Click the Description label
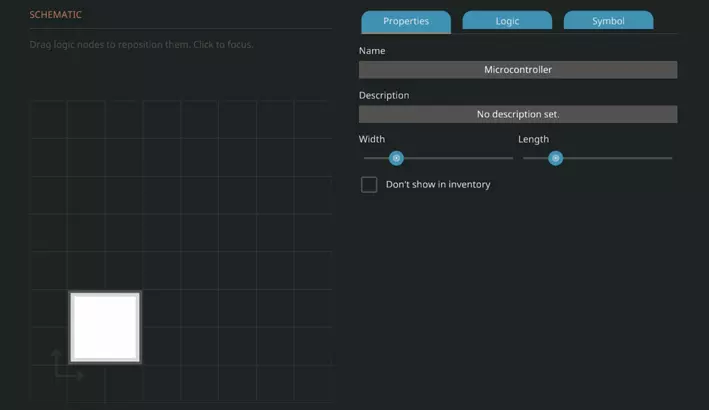 [x=384, y=95]
